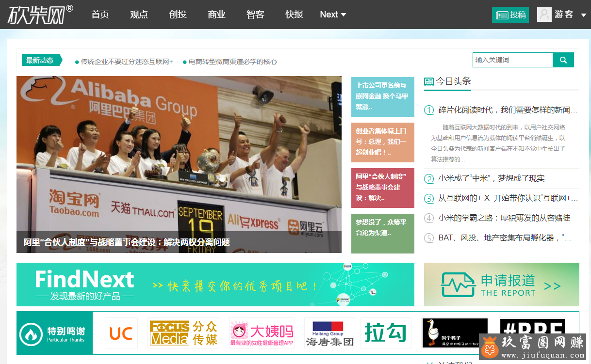The height and width of the screenshot is (364, 591).
Task: Click the number 2 ranking circle
Action: (x=429, y=179)
